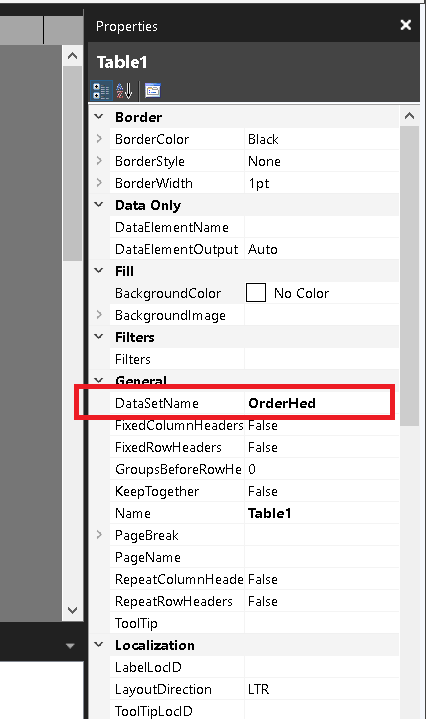The image size is (426, 719).
Task: Expand the BorderStyle property
Action: (x=99, y=160)
